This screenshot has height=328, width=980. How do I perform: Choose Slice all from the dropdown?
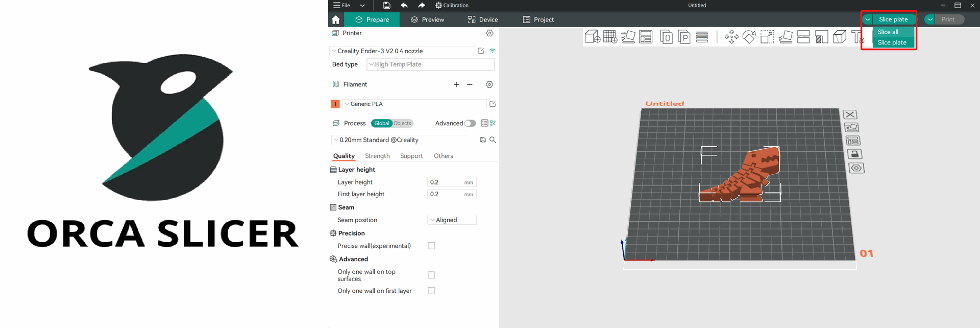pyautogui.click(x=894, y=32)
